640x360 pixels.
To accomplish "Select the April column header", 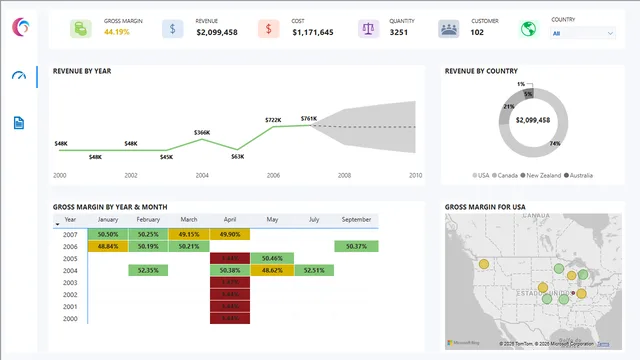I will [x=230, y=220].
